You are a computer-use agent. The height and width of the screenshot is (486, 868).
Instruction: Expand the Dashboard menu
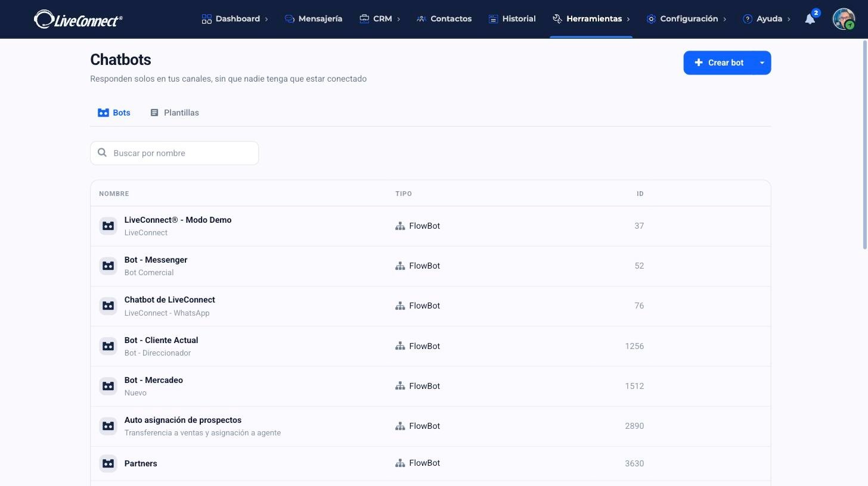click(x=235, y=19)
